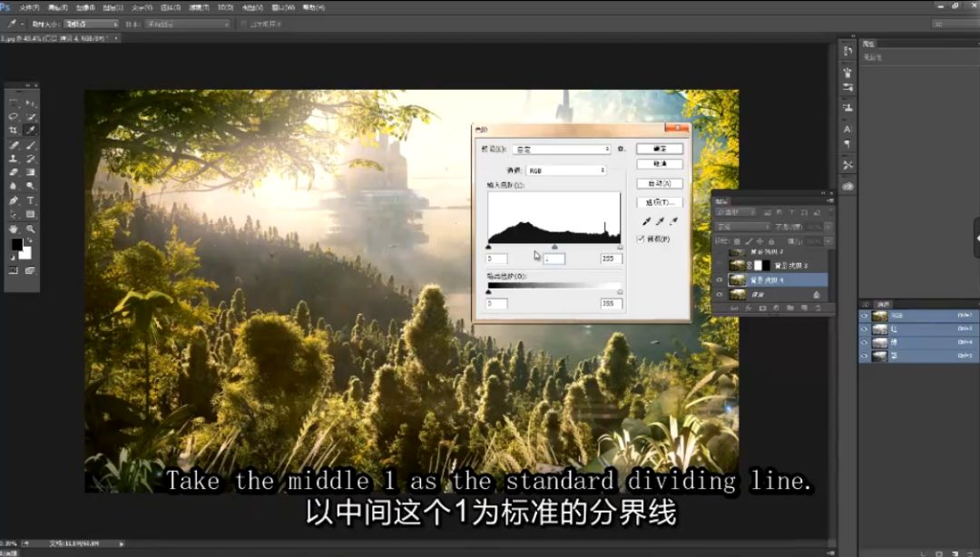Screen dimensions: 980x557
Task: Cancel the Levels adjustment
Action: point(660,163)
